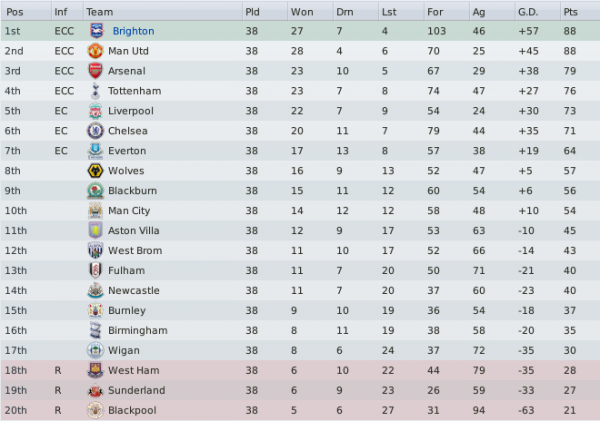Open the Brighton team name link
This screenshot has width=600, height=421.
tap(134, 31)
